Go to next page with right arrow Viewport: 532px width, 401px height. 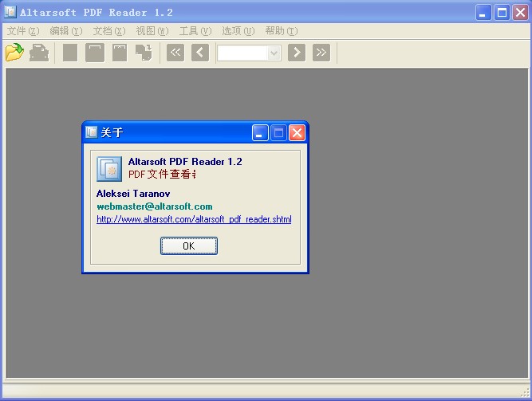[x=297, y=53]
